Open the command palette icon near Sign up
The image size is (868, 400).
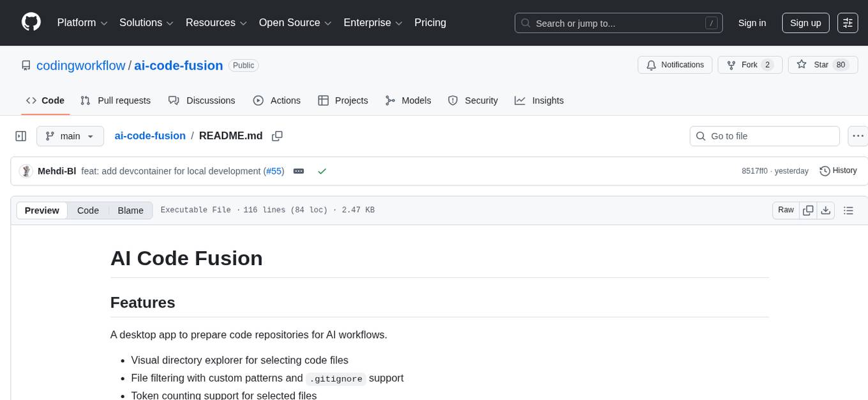848,22
